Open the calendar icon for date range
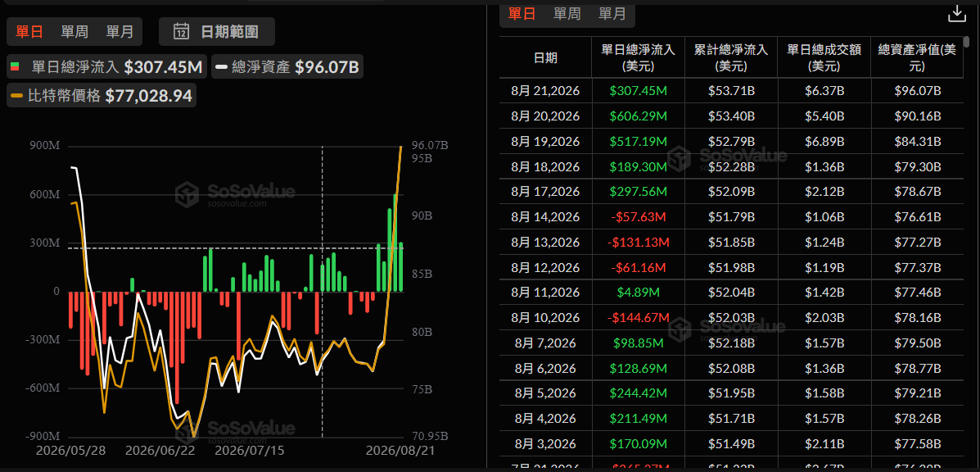Viewport: 980px width, 472px height. [181, 31]
